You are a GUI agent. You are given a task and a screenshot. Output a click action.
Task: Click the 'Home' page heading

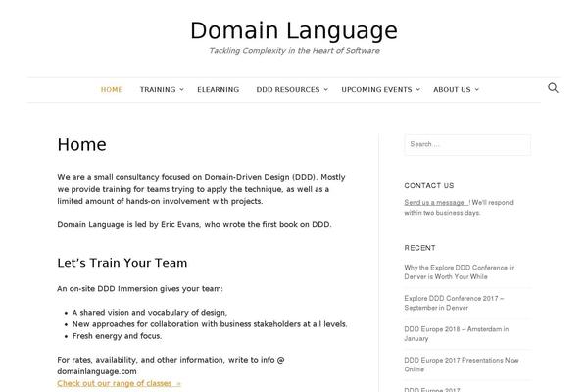(81, 145)
